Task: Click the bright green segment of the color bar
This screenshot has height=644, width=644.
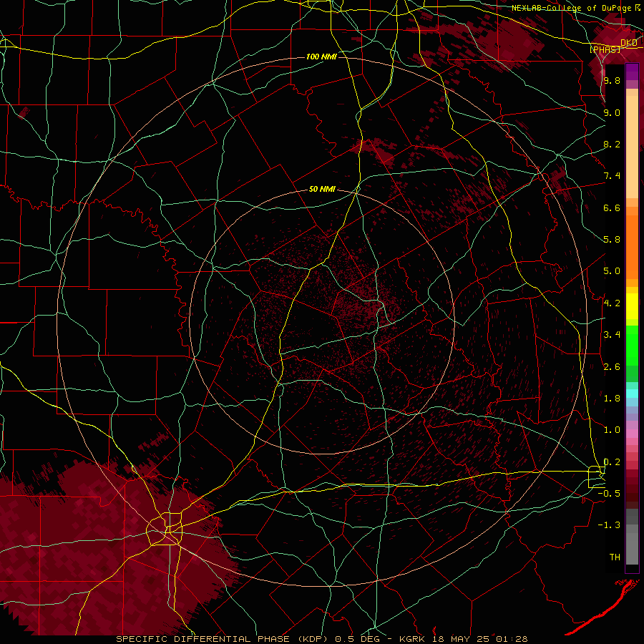Action: point(632,346)
